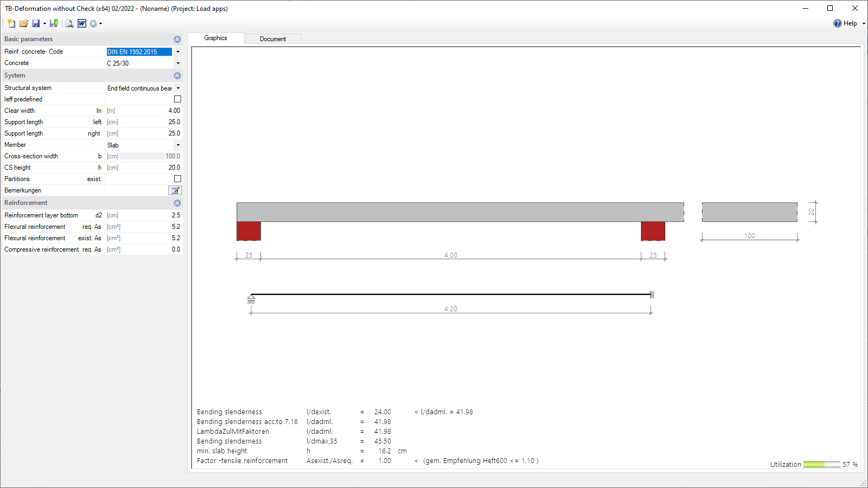Save using the floppy disk icon
Screen dimensions: 868x488
point(36,23)
